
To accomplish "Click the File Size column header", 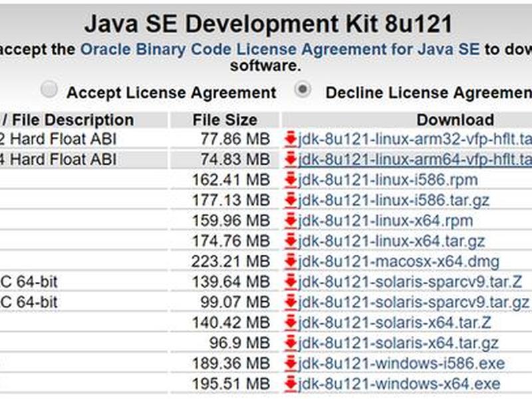I will pyautogui.click(x=225, y=120).
